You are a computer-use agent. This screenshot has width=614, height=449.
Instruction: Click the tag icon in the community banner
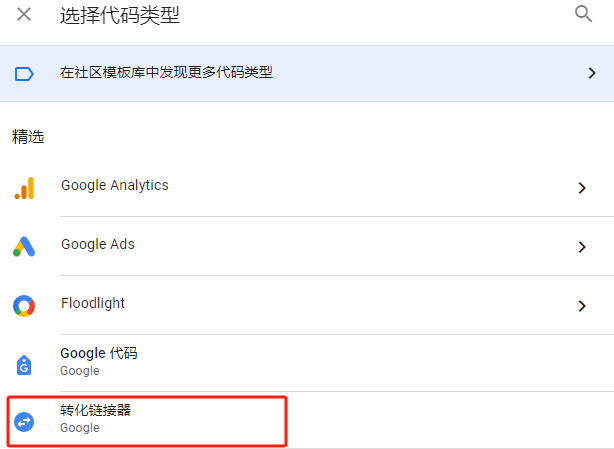[24, 73]
